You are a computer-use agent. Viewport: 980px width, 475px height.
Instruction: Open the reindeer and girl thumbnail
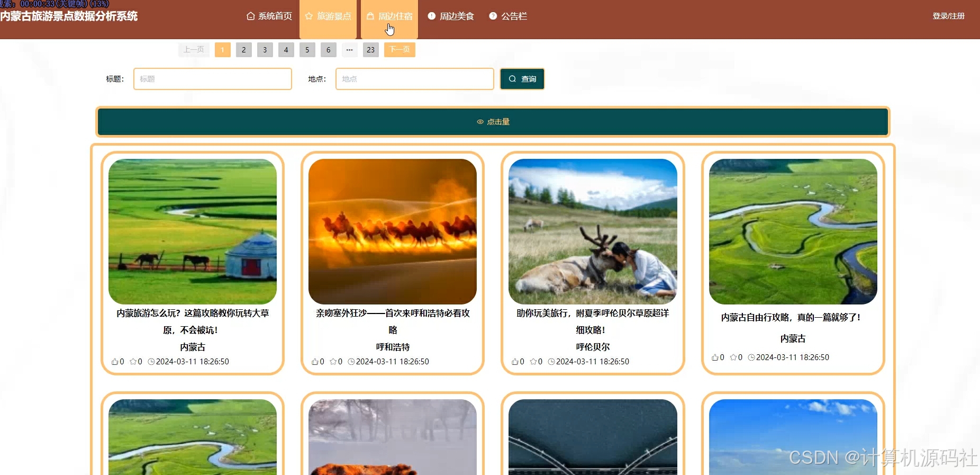point(593,231)
